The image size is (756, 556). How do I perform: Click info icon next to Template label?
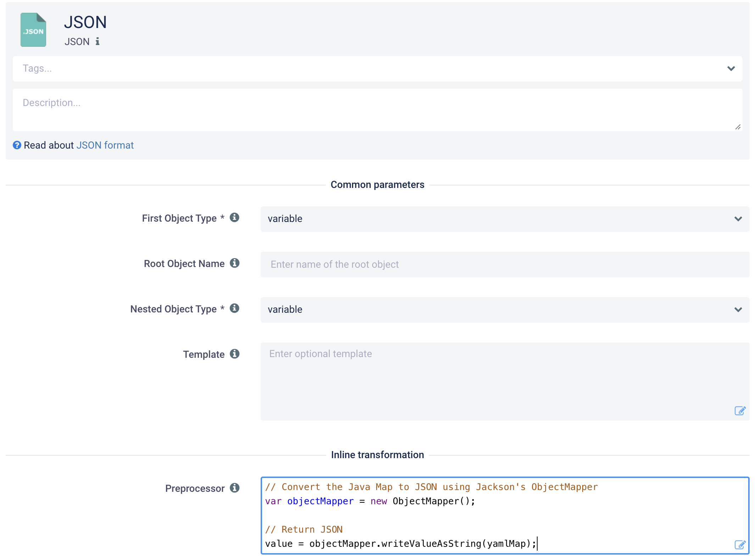[234, 354]
